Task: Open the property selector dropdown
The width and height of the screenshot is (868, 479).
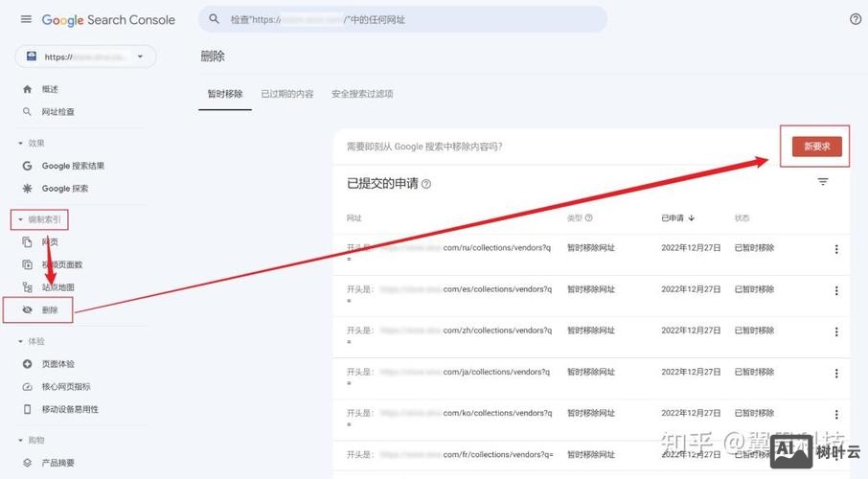Action: (x=85, y=57)
